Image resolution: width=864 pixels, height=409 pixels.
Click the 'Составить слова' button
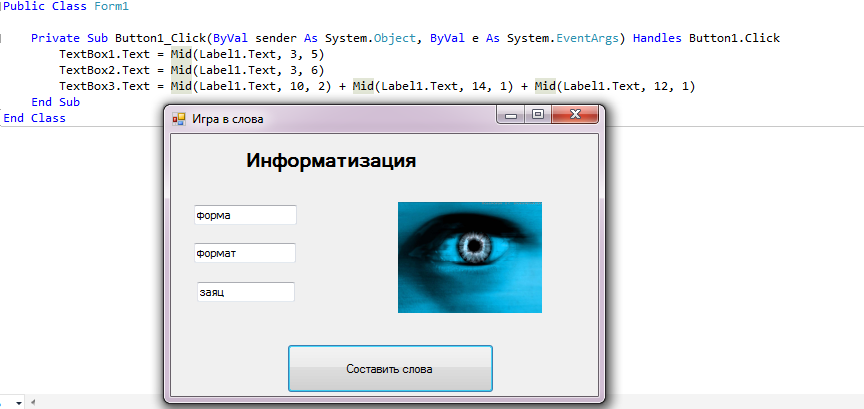tap(390, 369)
